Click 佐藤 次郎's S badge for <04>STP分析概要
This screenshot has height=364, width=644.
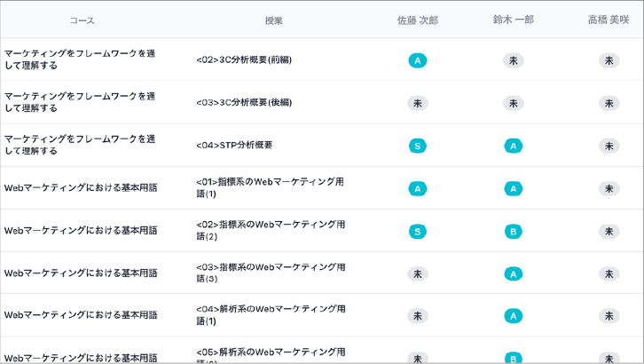[417, 146]
